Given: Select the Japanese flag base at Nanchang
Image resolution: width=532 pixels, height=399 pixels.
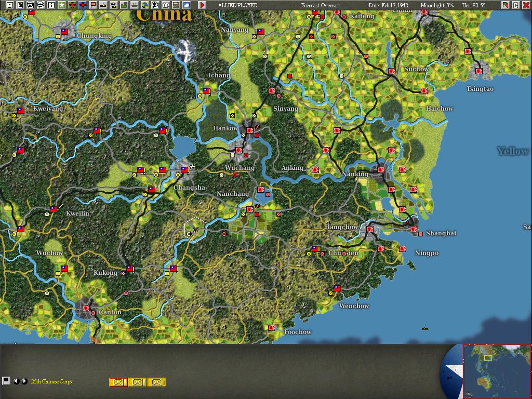Looking at the screenshot, I should 250,209.
